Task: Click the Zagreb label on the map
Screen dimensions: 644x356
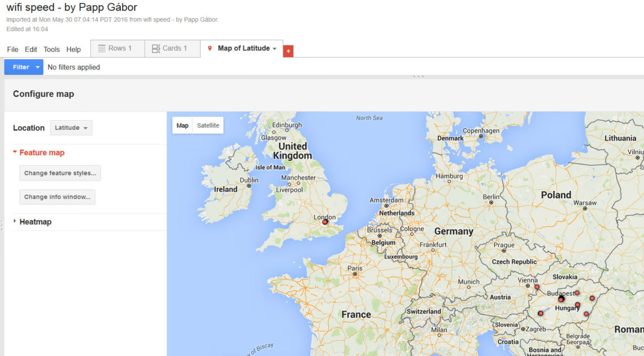Action: [x=536, y=329]
